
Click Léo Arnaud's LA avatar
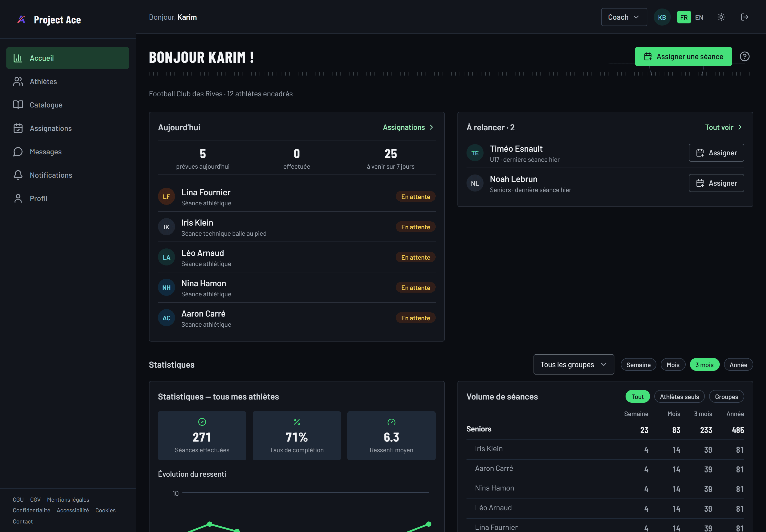coord(166,257)
